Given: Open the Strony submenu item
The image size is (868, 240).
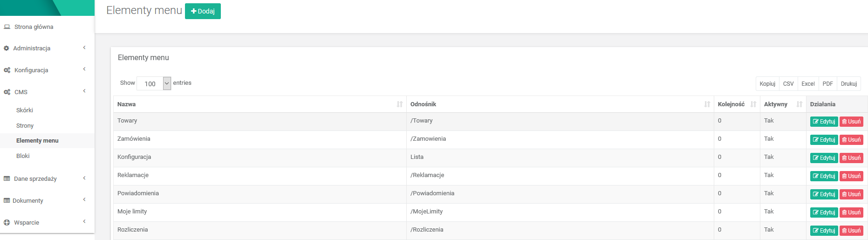Looking at the screenshot, I should click(x=25, y=126).
